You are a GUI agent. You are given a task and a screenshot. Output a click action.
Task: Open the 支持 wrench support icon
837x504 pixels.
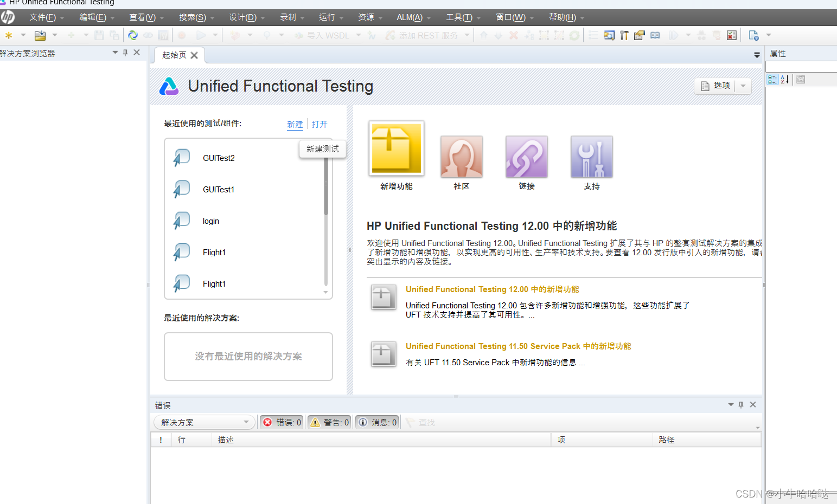click(591, 157)
